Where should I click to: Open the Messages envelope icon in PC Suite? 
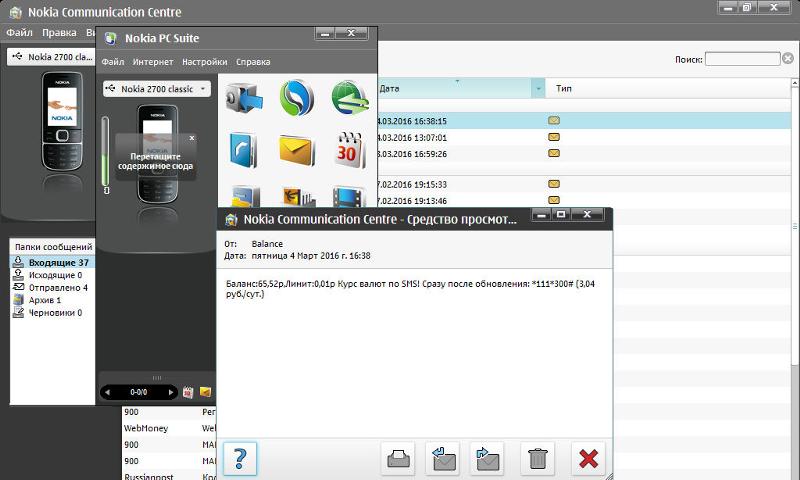[296, 150]
